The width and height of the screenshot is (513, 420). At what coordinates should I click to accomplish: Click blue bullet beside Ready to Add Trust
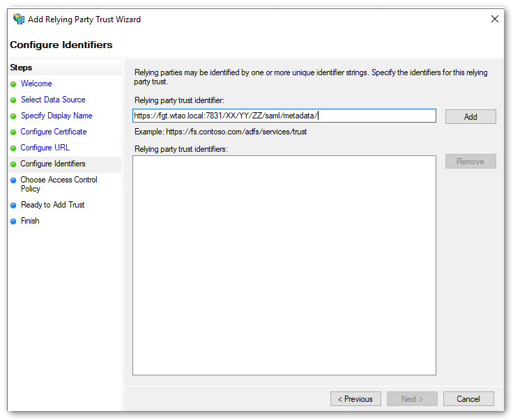pos(13,205)
